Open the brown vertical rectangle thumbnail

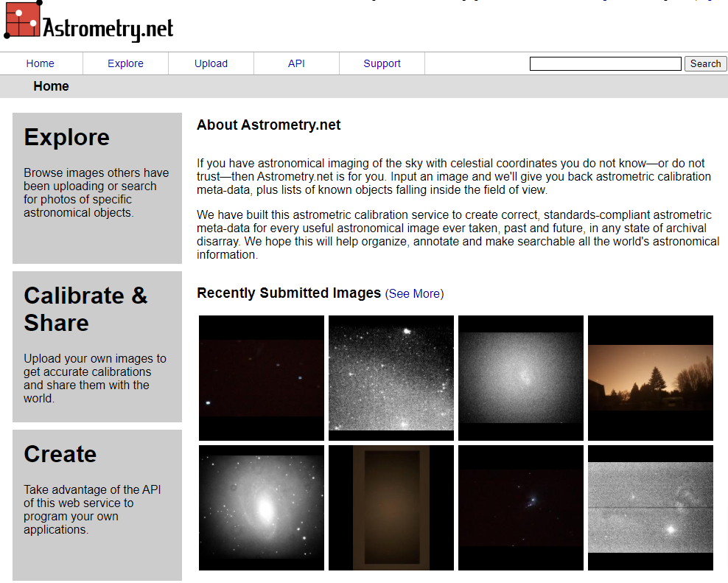[x=391, y=508]
